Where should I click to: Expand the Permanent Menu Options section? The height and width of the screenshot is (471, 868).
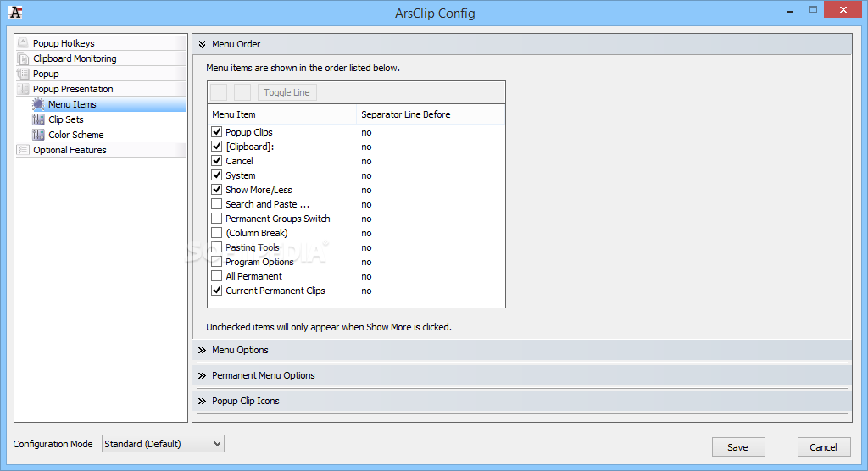point(202,375)
